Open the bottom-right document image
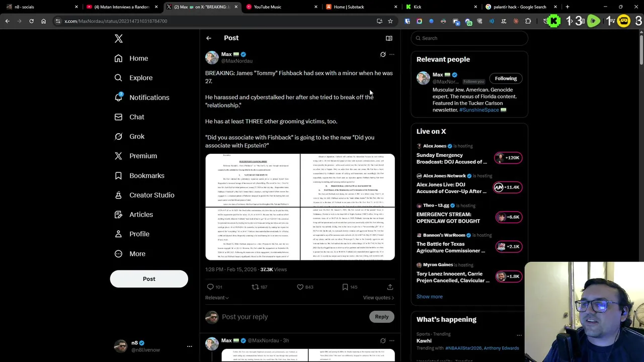This screenshot has width=644, height=362. tap(348, 234)
